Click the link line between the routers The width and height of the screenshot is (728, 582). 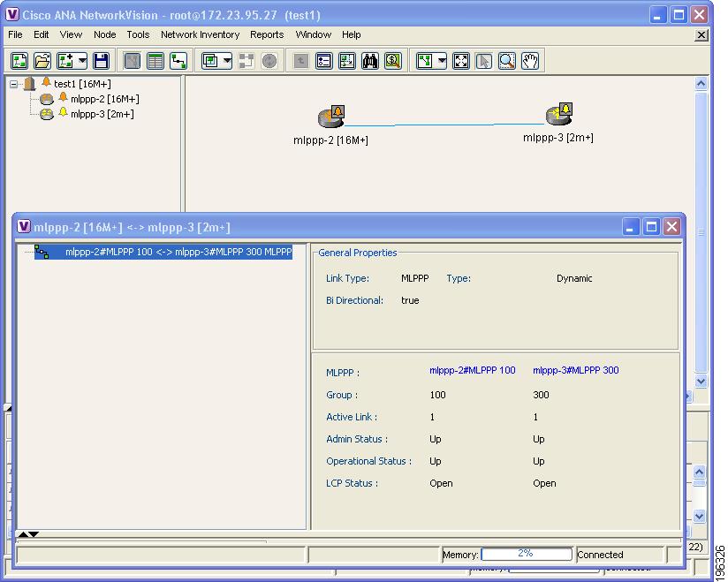coord(444,125)
